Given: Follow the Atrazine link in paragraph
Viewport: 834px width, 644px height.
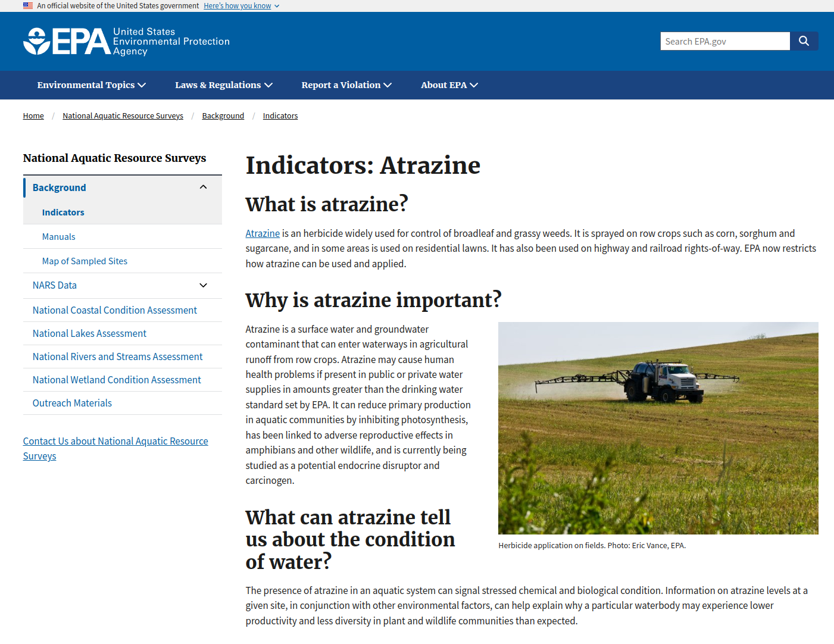Looking at the screenshot, I should pos(263,234).
